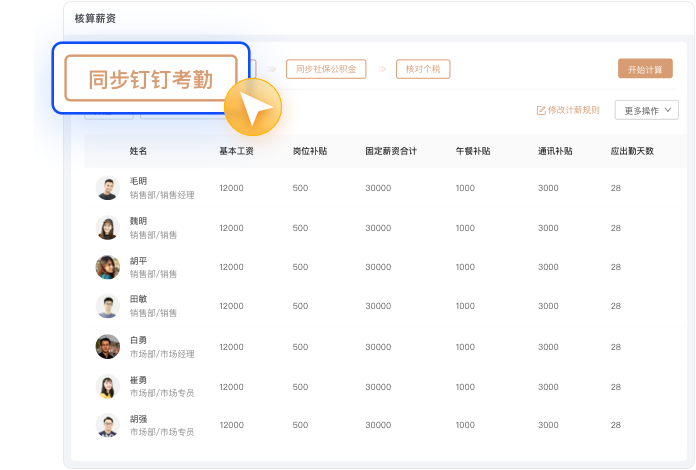Open 胡平's avatar photo
This screenshot has height=470, width=696.
108,267
